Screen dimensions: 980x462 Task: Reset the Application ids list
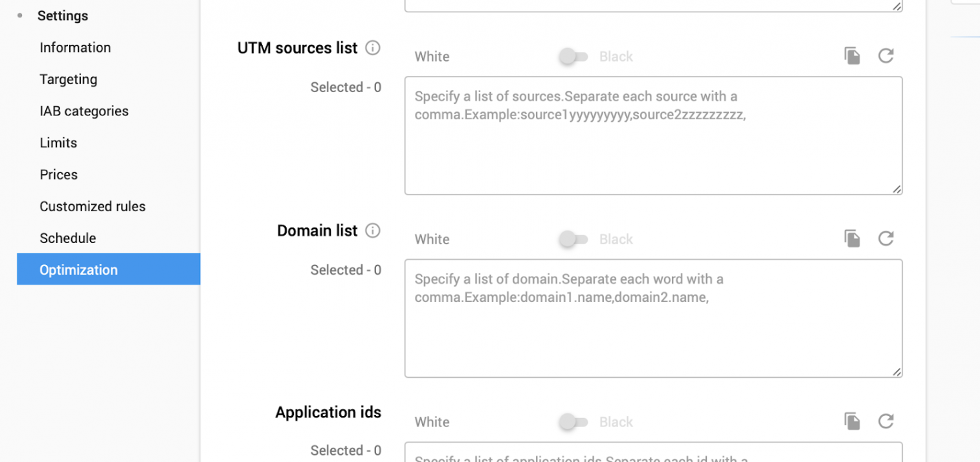coord(886,421)
